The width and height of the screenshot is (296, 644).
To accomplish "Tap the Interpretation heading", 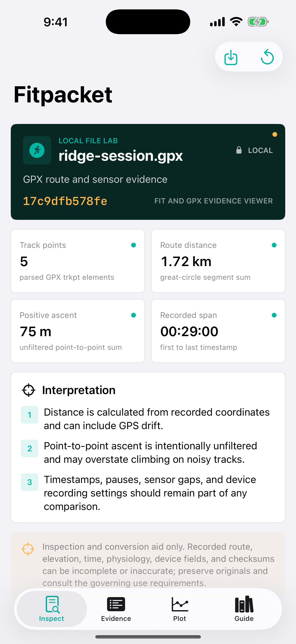I will [x=79, y=390].
